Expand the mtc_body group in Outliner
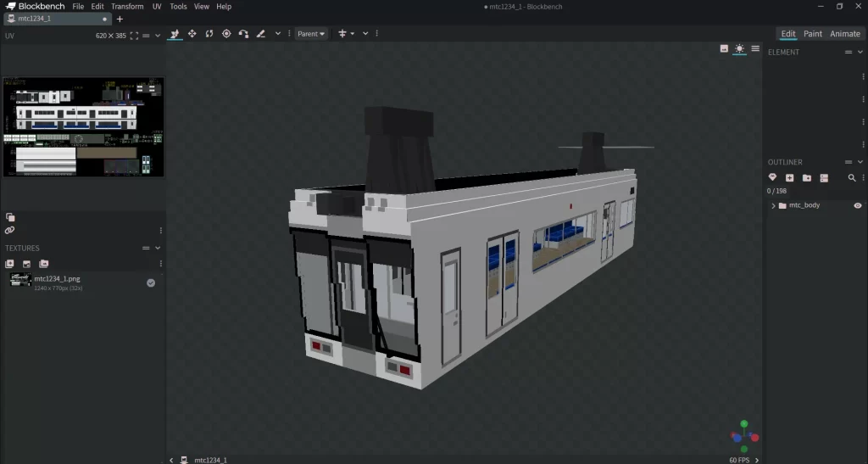The image size is (868, 464). click(x=772, y=206)
